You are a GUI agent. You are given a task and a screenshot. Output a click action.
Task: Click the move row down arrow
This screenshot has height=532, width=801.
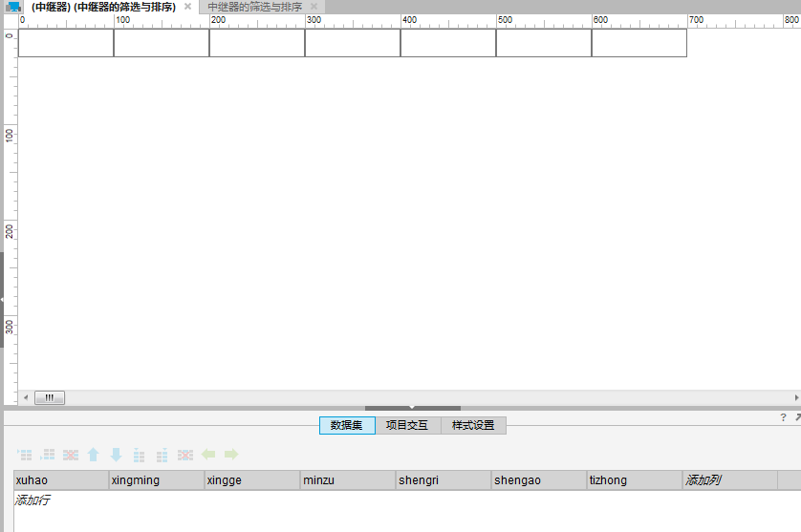pos(116,455)
